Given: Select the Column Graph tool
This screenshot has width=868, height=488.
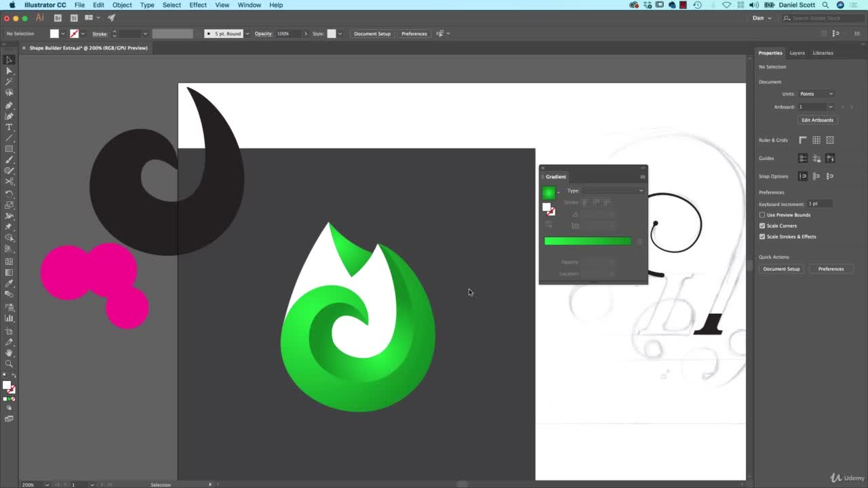Looking at the screenshot, I should pos(9,318).
